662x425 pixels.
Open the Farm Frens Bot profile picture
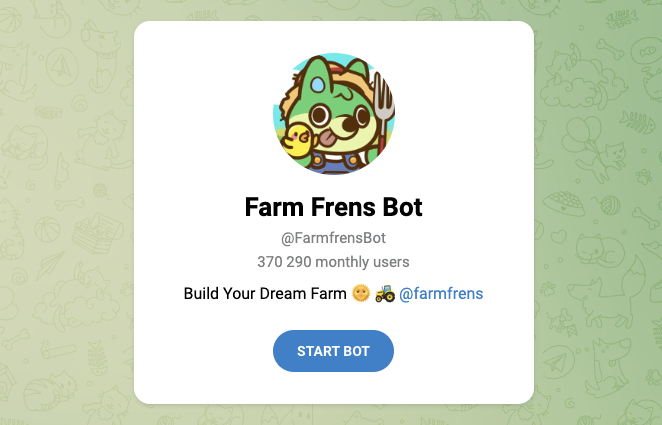pos(334,114)
